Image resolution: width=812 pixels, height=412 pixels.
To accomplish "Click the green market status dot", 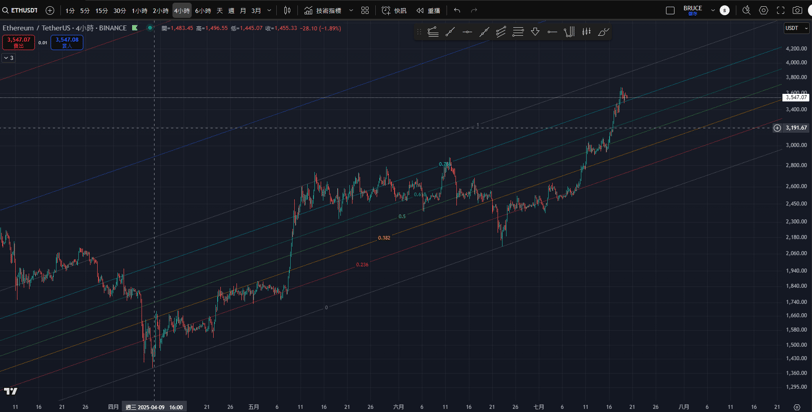I will click(150, 28).
